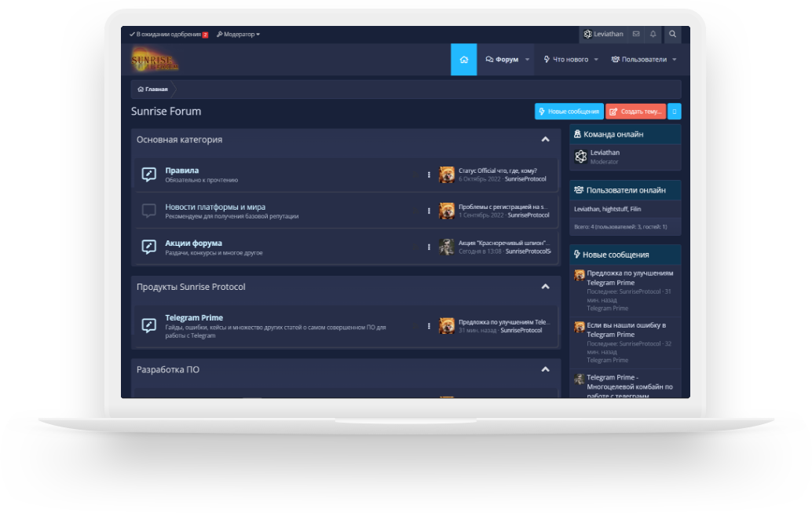This screenshot has height=513, width=812.
Task: Open the envelope messages icon
Action: pos(635,34)
